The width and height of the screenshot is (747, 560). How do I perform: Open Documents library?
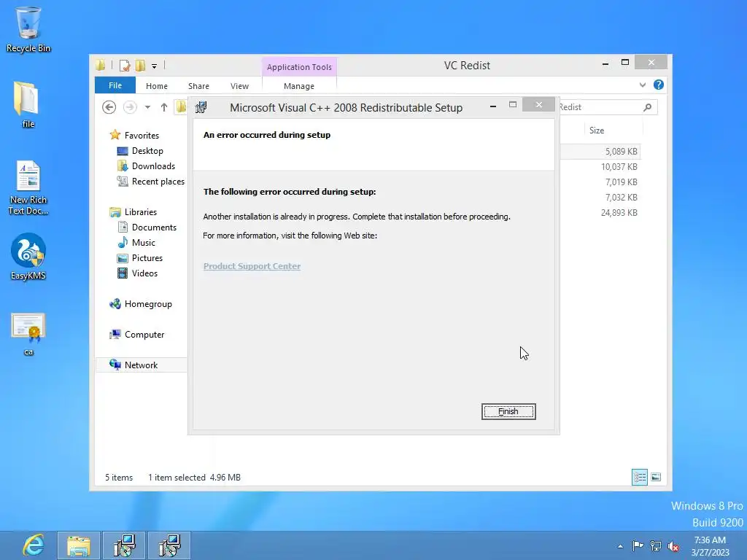point(153,227)
